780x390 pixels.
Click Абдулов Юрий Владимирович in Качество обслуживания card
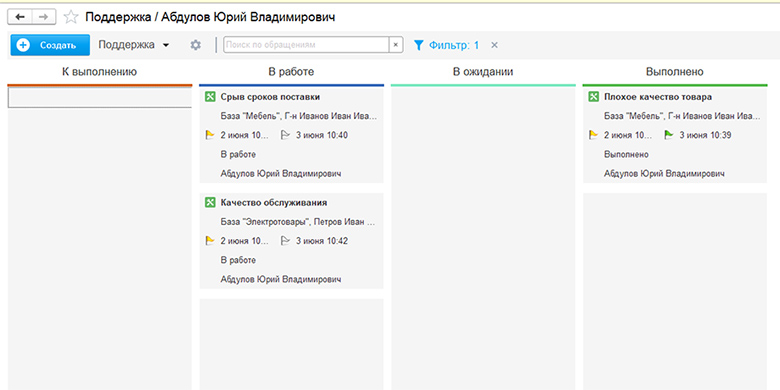[281, 279]
